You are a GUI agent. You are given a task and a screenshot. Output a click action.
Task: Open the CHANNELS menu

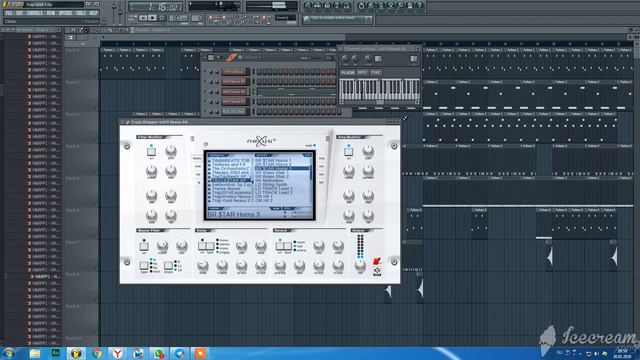tap(34, 13)
